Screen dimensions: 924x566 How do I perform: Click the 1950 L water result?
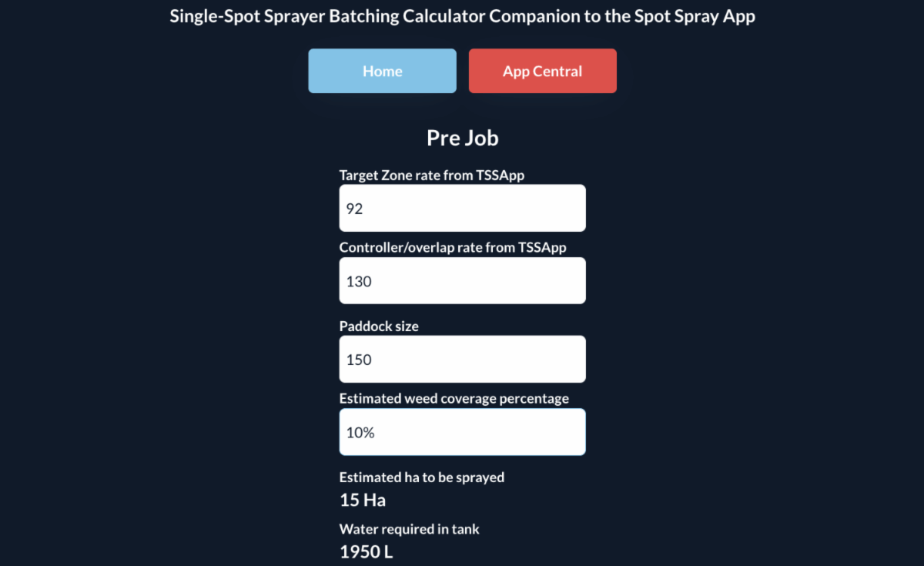[367, 552]
